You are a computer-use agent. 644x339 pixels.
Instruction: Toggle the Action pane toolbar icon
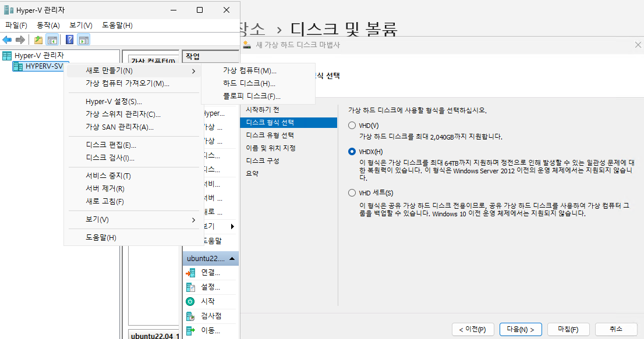[84, 40]
